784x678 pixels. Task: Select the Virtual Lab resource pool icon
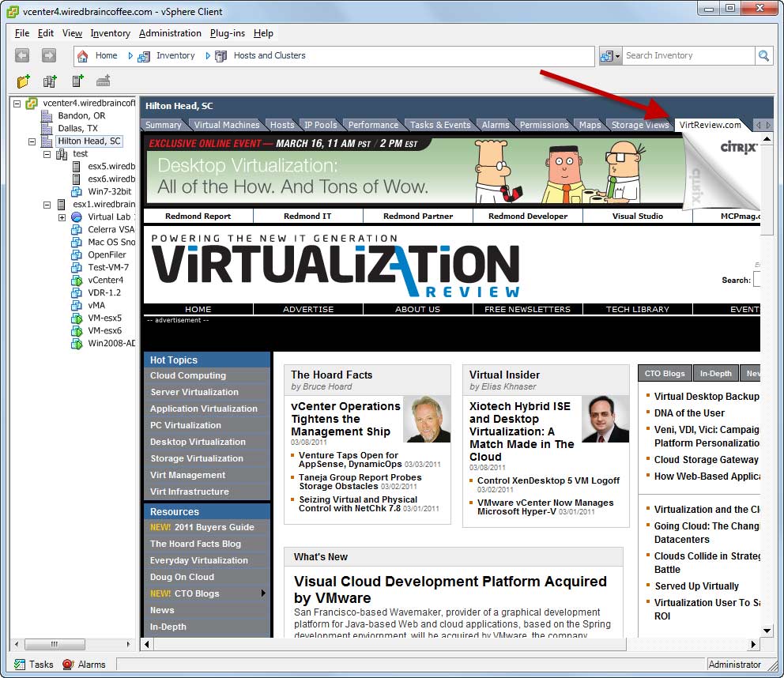[x=77, y=217]
